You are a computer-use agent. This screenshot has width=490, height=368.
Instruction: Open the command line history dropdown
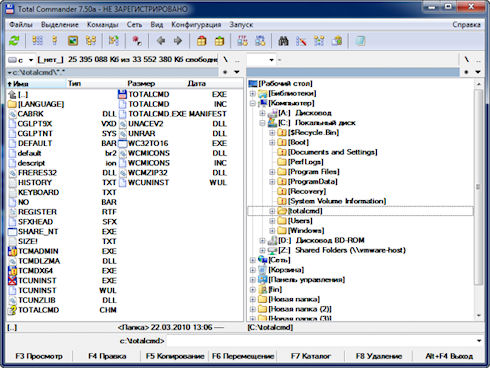click(x=479, y=341)
